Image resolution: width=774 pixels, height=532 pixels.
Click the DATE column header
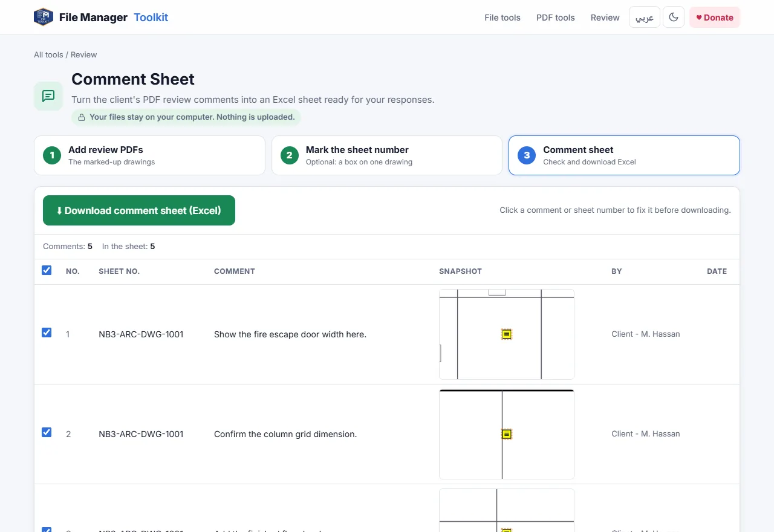717,271
